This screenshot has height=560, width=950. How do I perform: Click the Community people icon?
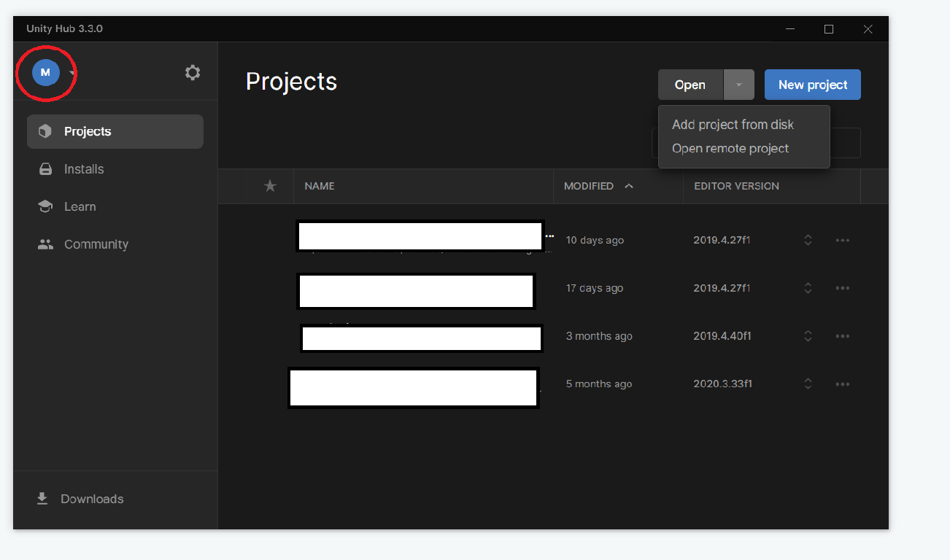coord(45,244)
